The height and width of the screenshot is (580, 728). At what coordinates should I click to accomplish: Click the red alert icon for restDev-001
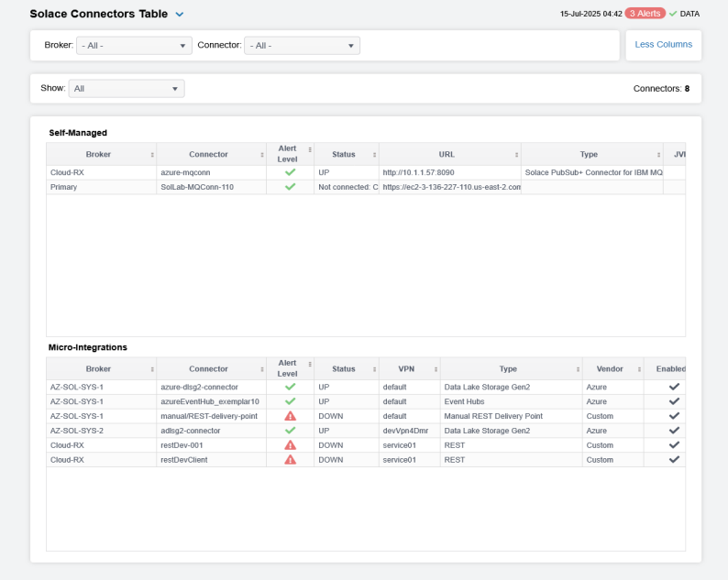(290, 445)
